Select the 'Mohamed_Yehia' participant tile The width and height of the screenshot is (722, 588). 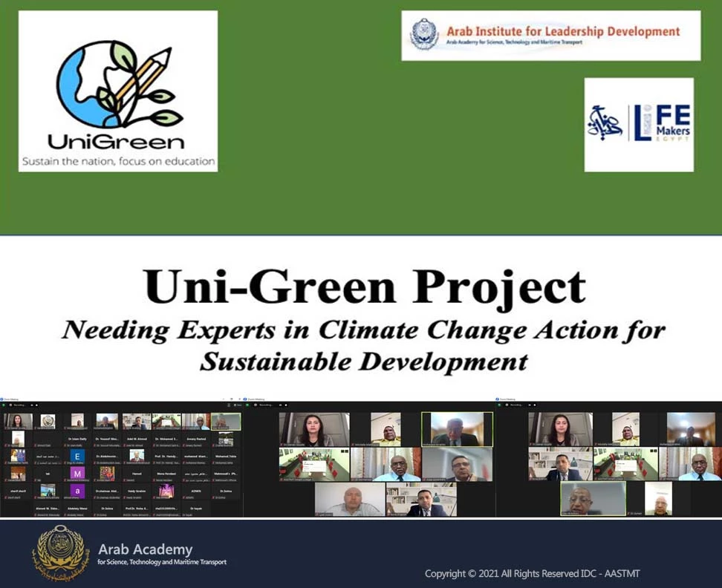click(226, 457)
